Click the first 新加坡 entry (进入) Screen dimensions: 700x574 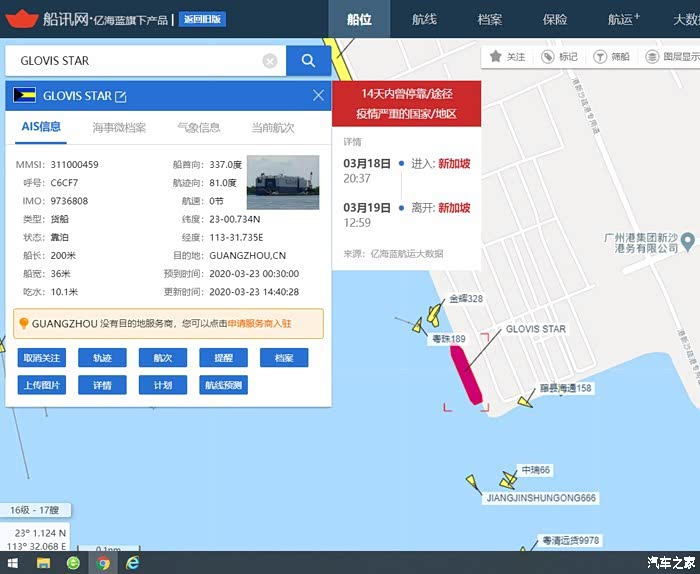click(454, 164)
